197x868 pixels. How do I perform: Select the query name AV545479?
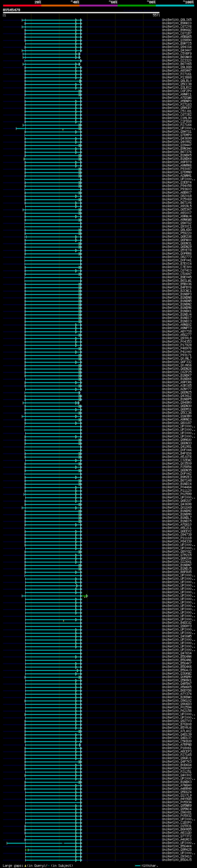click(x=11, y=10)
